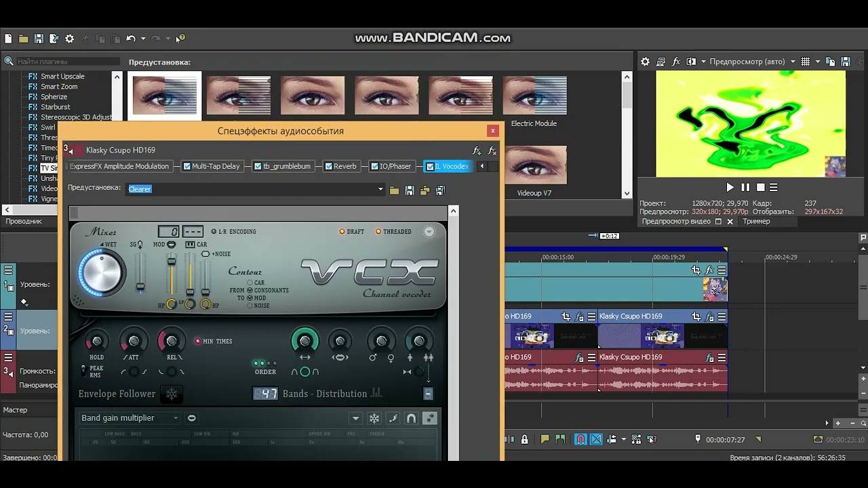Play the video preview

pos(730,188)
